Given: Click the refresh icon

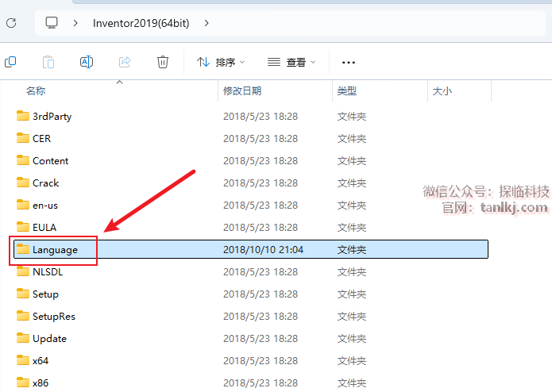Looking at the screenshot, I should tap(11, 23).
